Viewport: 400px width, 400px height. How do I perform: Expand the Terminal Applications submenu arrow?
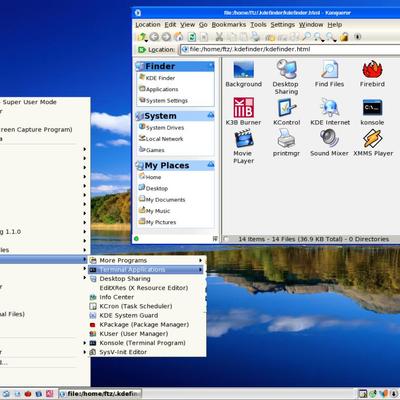click(200, 269)
